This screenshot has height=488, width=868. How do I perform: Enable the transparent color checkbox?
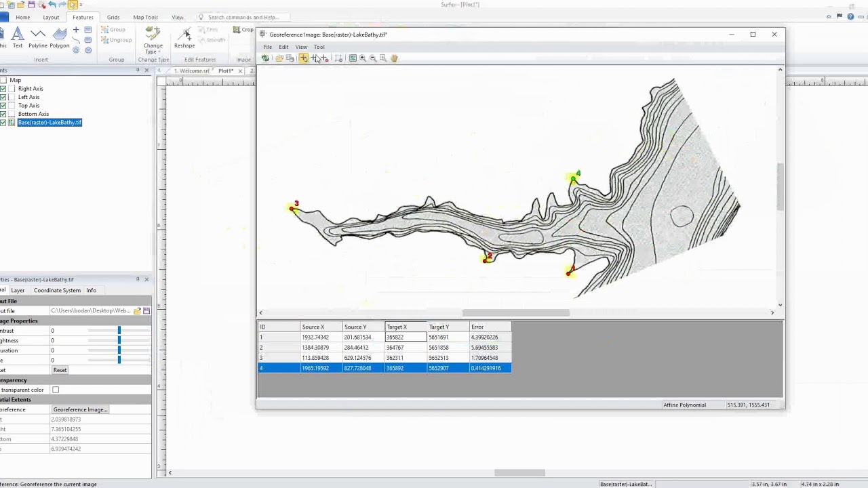(56, 390)
